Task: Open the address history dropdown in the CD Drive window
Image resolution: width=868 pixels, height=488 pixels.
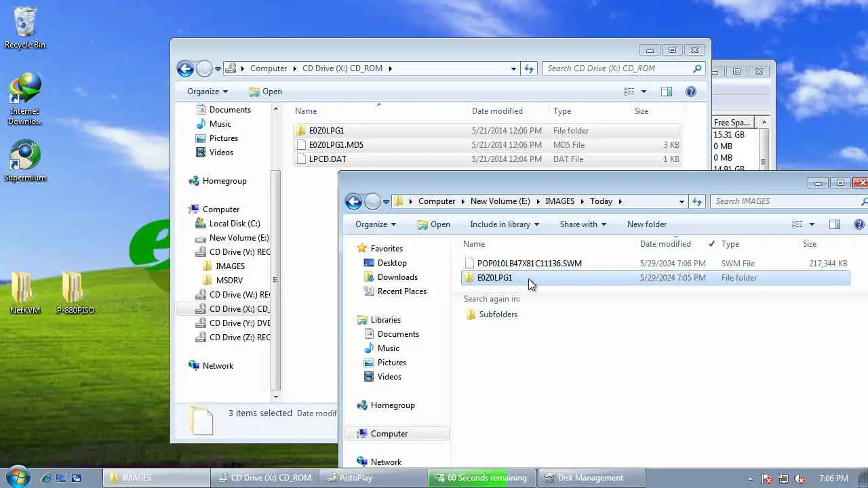Action: 513,68
